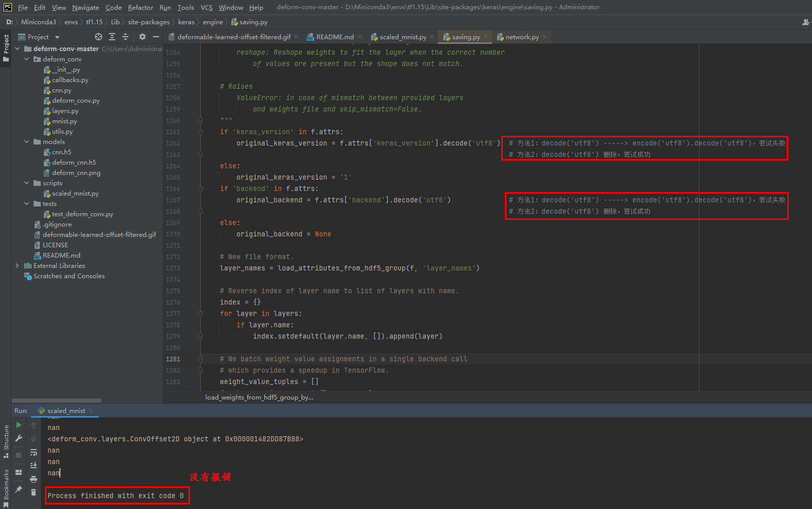The height and width of the screenshot is (509, 812).
Task: Toggle code fold marker at line 1277
Action: pos(200,313)
